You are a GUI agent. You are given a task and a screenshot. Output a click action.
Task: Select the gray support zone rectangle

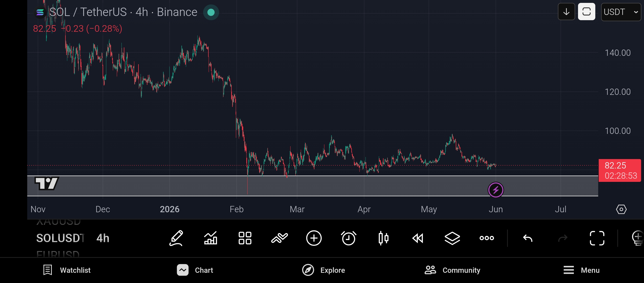pyautogui.click(x=313, y=186)
